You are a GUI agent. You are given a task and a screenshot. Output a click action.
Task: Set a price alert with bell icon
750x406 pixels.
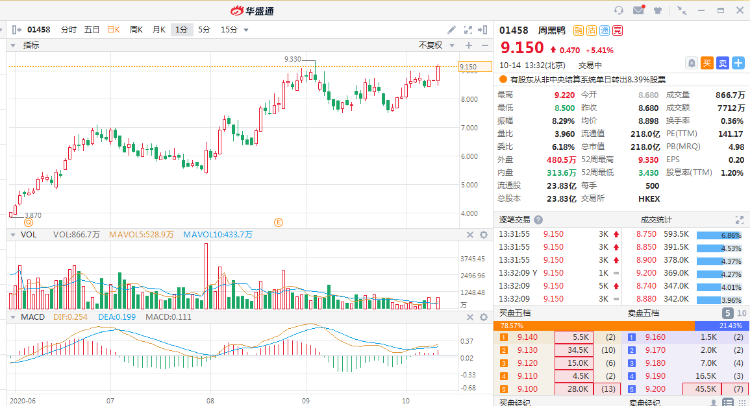click(692, 62)
